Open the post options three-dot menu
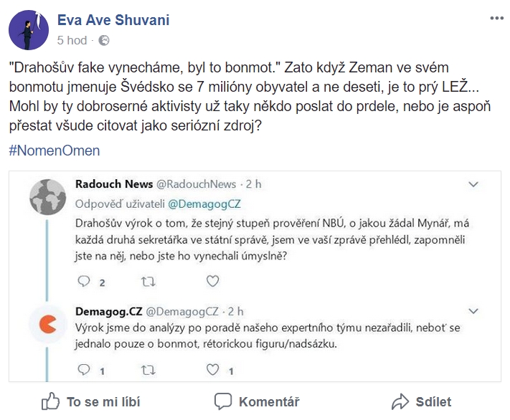This screenshot has height=420, width=510. tap(496, 18)
